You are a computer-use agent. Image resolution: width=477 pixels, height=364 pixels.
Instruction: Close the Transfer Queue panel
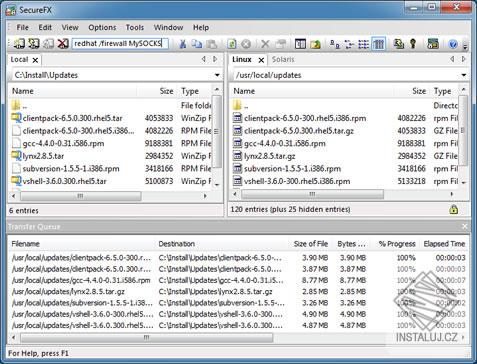coord(465,227)
